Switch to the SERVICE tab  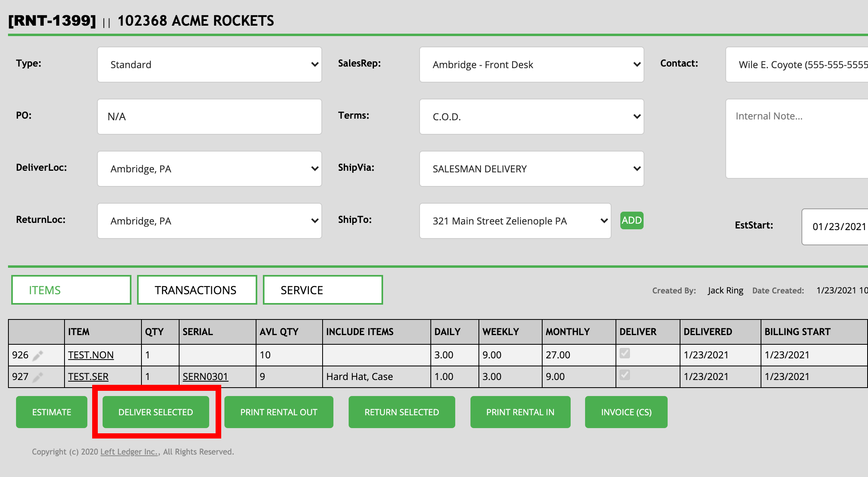[323, 290]
